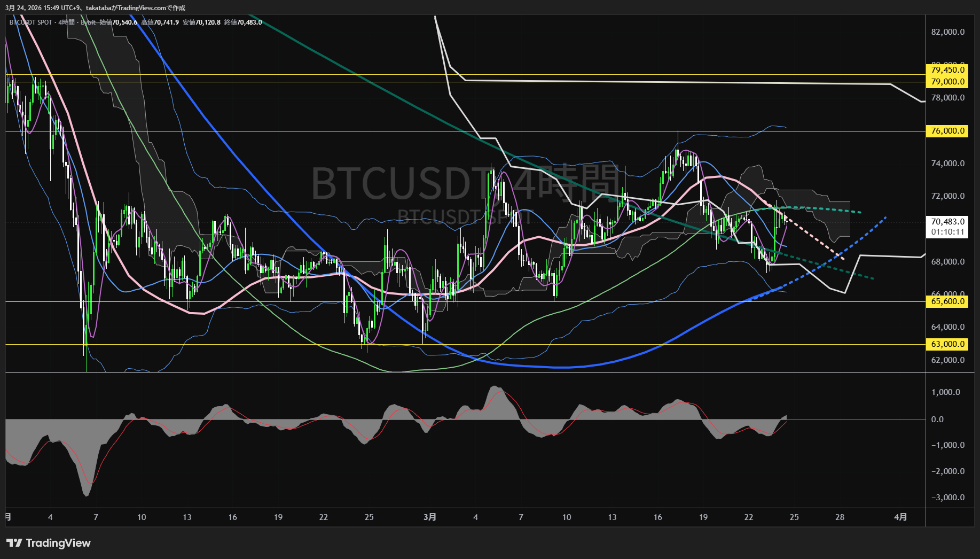
Task: Click the indicator zero level label 0.0
Action: [937, 420]
